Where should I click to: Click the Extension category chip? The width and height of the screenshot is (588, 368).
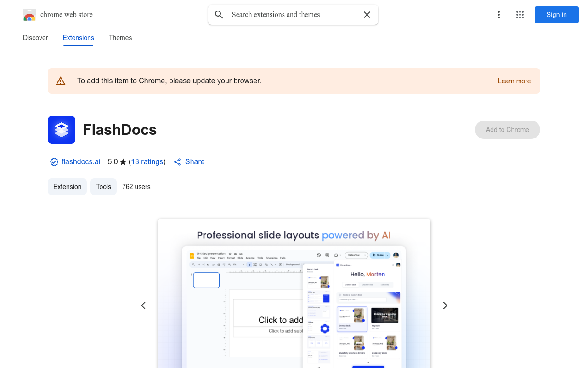[67, 187]
